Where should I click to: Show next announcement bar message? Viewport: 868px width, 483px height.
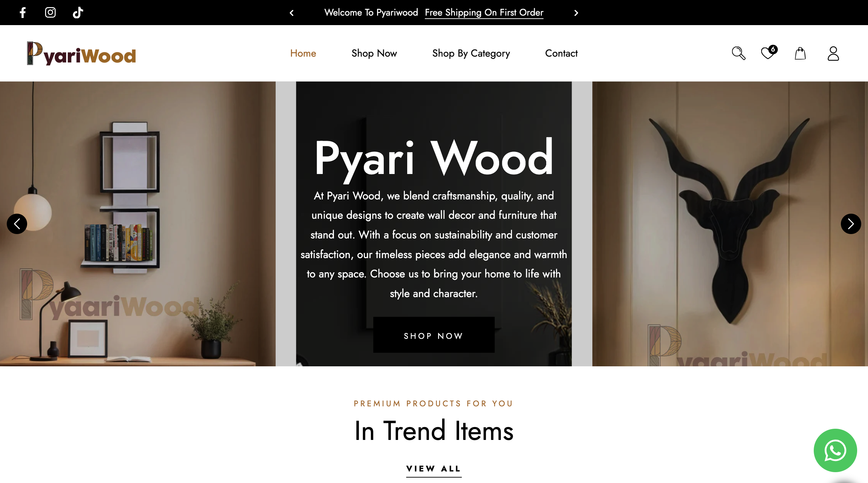576,13
